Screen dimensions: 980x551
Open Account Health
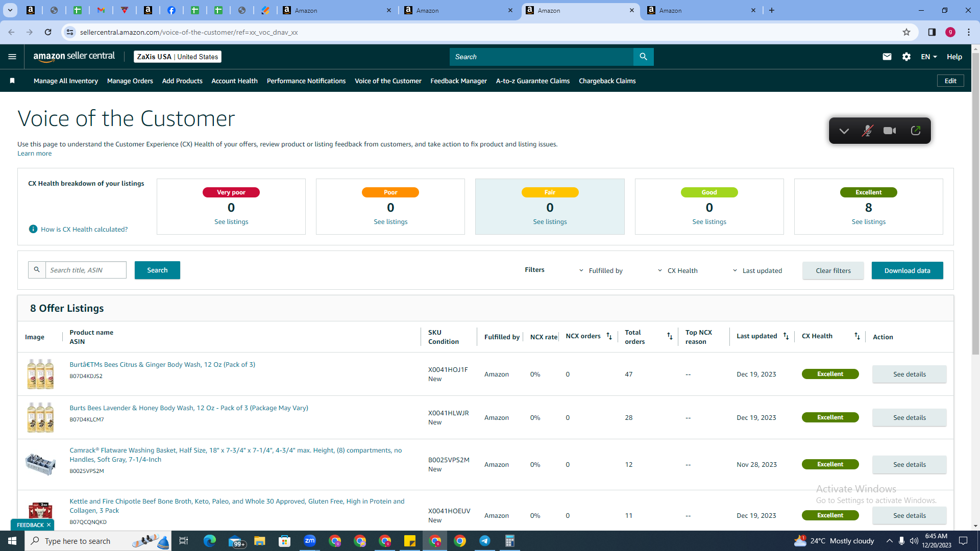tap(235, 81)
